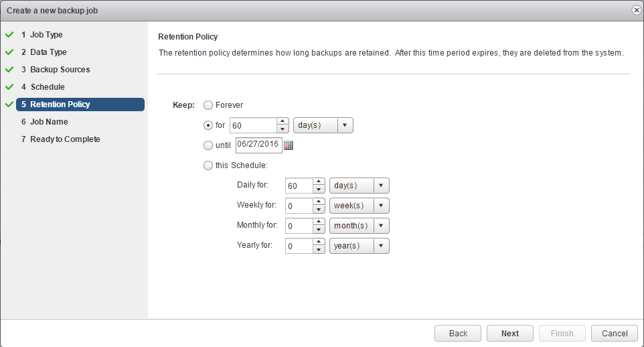
Task: Increment the Yearly for spinner
Action: click(319, 242)
